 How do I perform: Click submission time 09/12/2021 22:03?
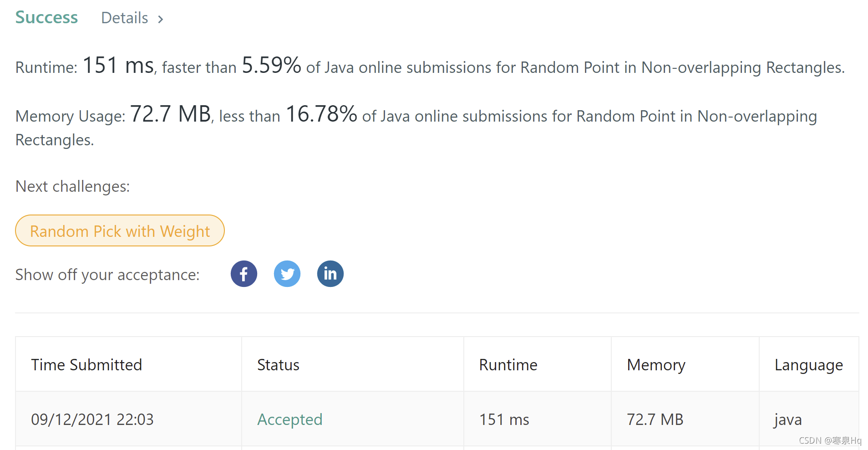[x=92, y=419]
